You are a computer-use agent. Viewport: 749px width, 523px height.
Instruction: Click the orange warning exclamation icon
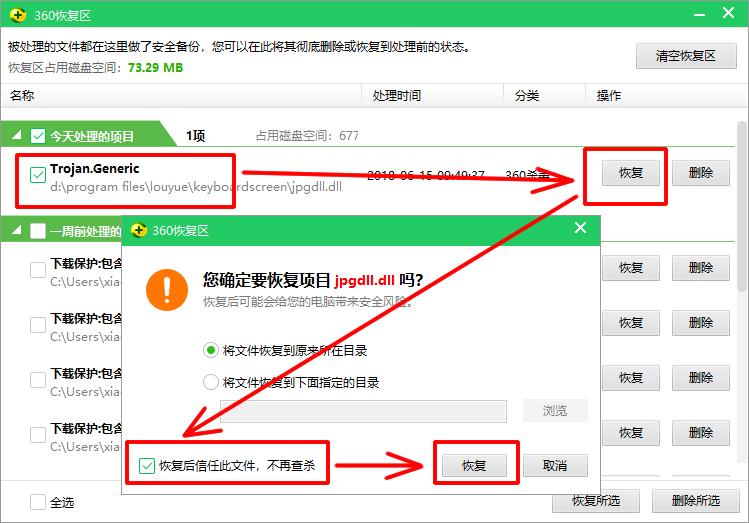click(167, 289)
